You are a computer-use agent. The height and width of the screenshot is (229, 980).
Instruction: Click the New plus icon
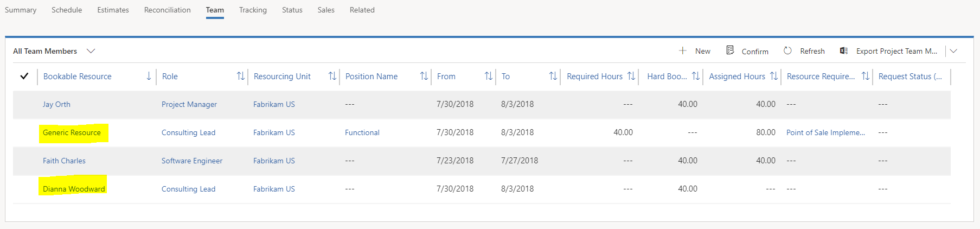tap(682, 50)
